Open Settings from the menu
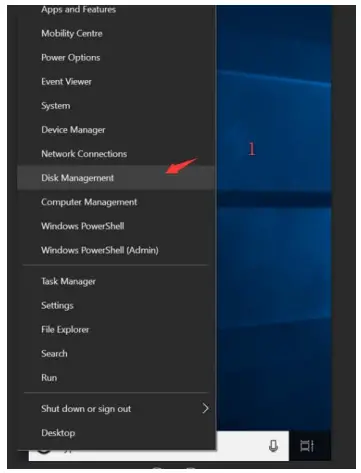The height and width of the screenshot is (473, 361). [x=116, y=305]
